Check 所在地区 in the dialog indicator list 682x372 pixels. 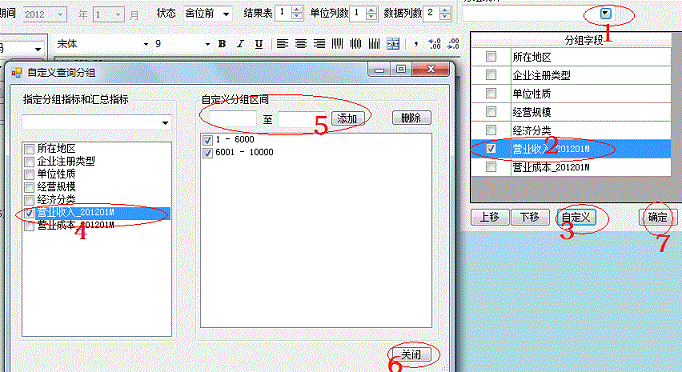tap(29, 149)
